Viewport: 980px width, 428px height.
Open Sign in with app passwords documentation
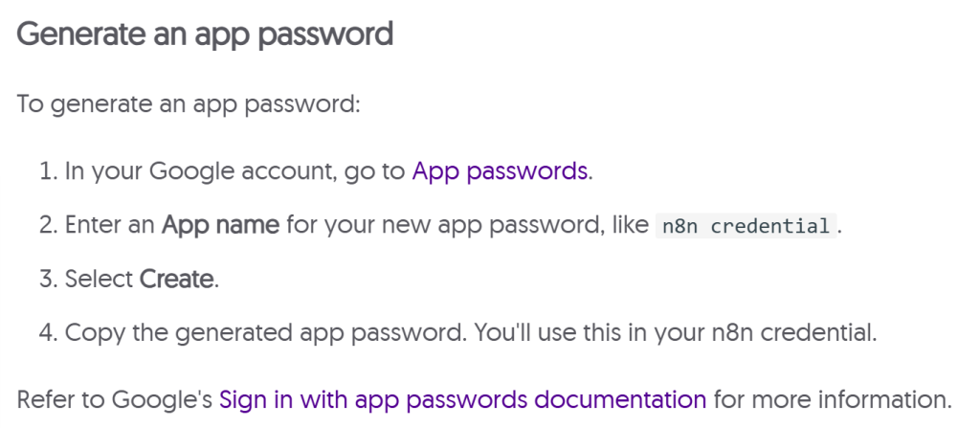462,398
